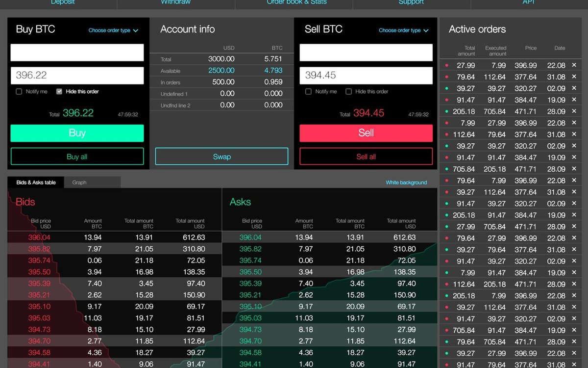The width and height of the screenshot is (588, 368).
Task: Click the 394.45 price field in Sell BTC
Action: point(366,76)
